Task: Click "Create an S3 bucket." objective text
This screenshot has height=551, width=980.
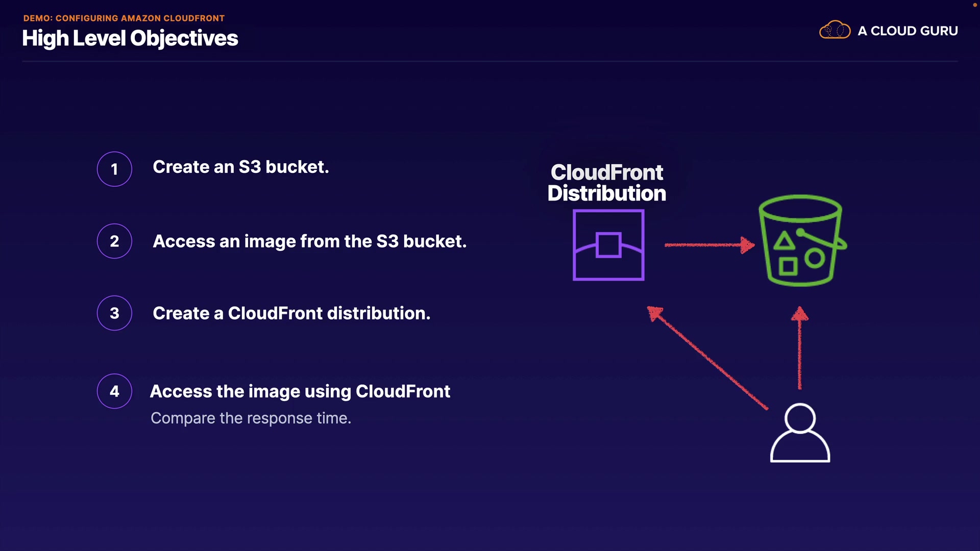Action: 241,167
